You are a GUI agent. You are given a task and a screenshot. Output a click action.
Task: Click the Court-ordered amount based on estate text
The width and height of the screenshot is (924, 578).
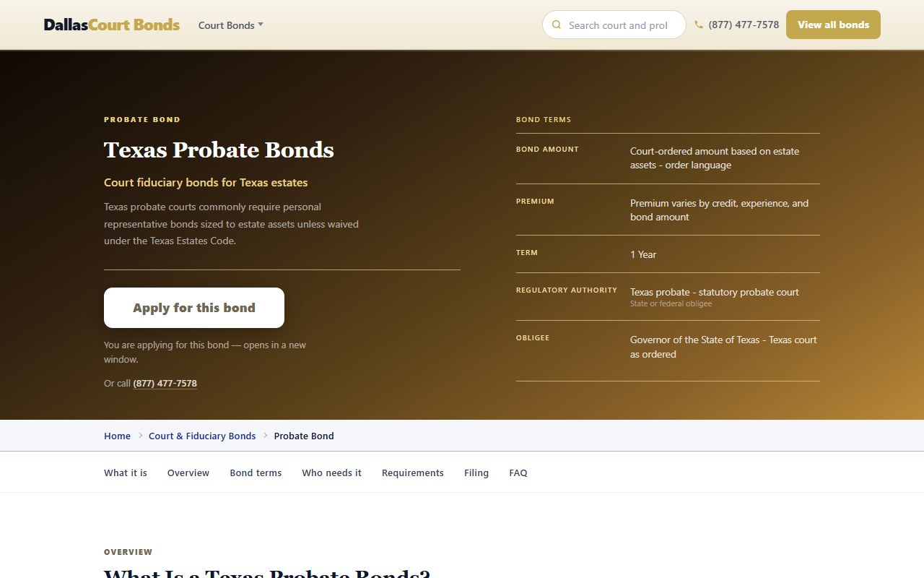(x=715, y=158)
